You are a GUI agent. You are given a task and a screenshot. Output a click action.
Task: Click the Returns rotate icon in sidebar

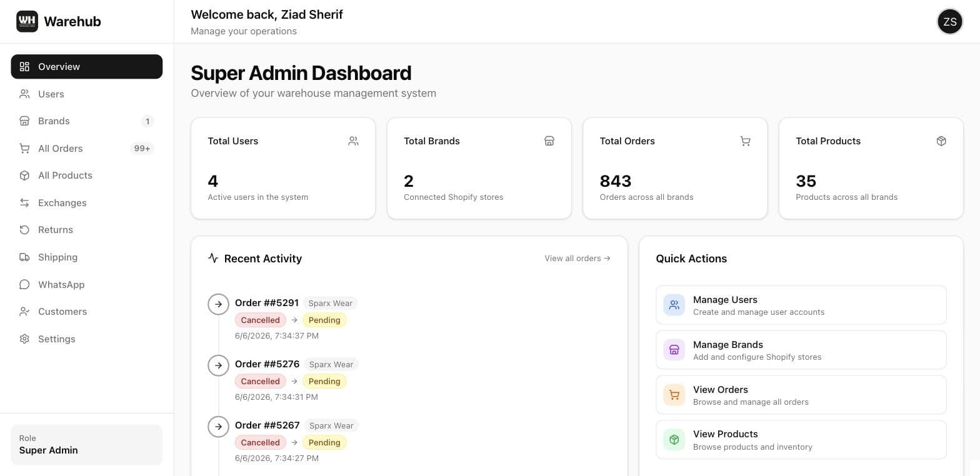(24, 230)
